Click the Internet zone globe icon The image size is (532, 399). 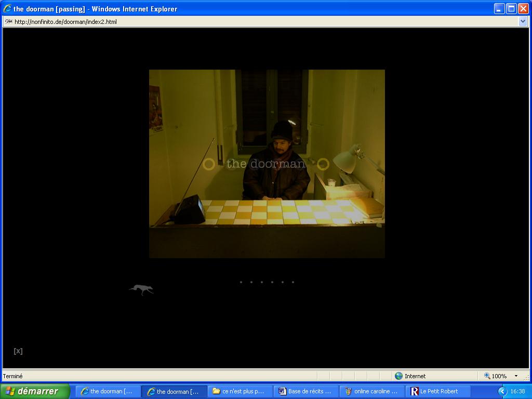pos(398,376)
